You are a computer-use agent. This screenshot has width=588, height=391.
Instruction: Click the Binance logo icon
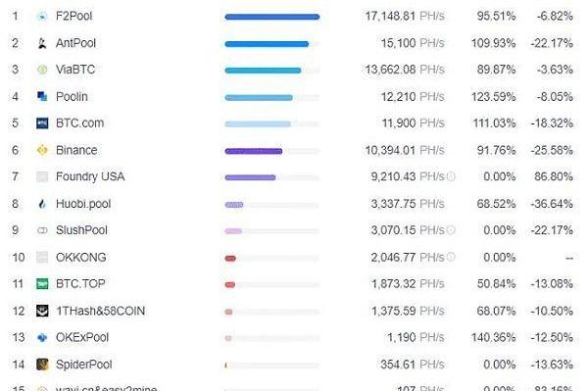(x=42, y=150)
